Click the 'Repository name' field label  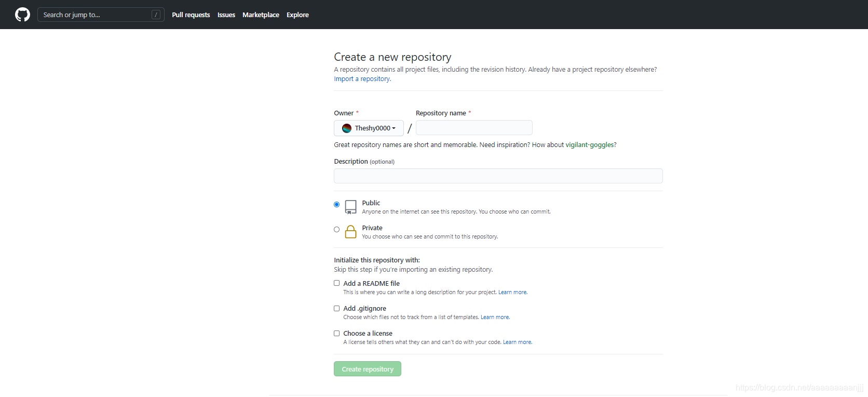click(441, 113)
